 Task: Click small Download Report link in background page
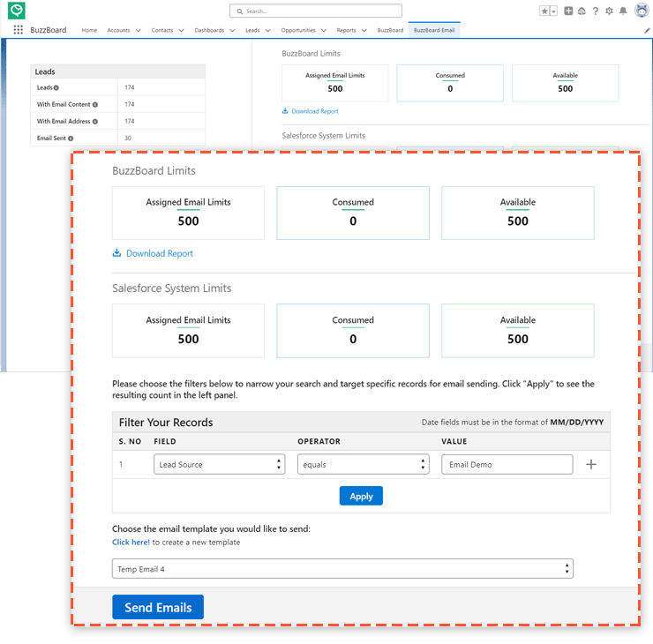click(x=315, y=111)
